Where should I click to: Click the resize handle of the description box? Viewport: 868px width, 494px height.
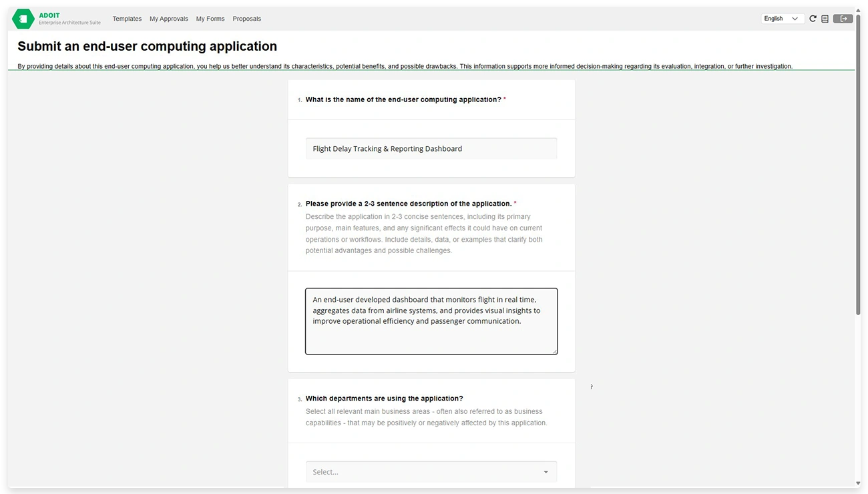[555, 351]
